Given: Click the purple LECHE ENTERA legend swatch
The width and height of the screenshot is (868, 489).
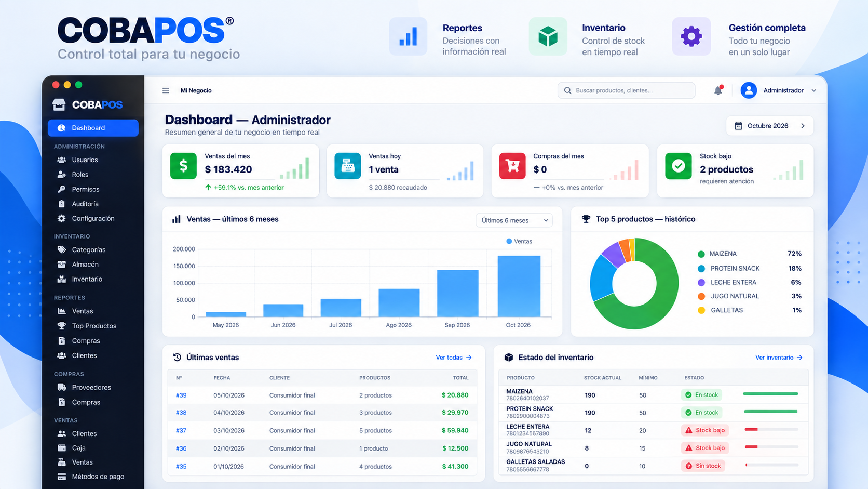Looking at the screenshot, I should [701, 283].
